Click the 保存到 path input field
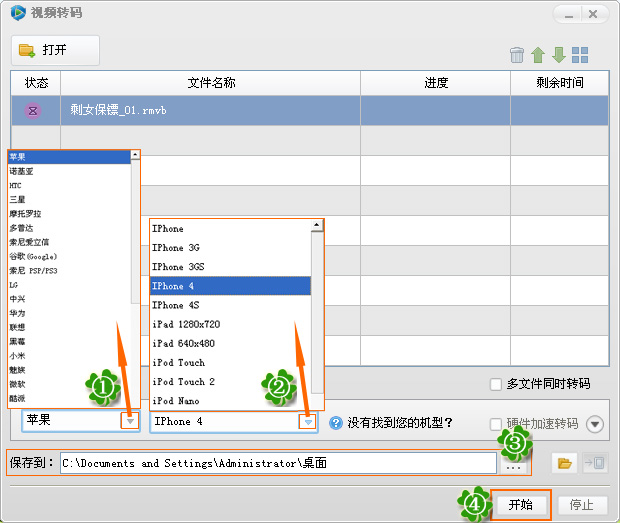620x523 pixels. click(x=278, y=463)
